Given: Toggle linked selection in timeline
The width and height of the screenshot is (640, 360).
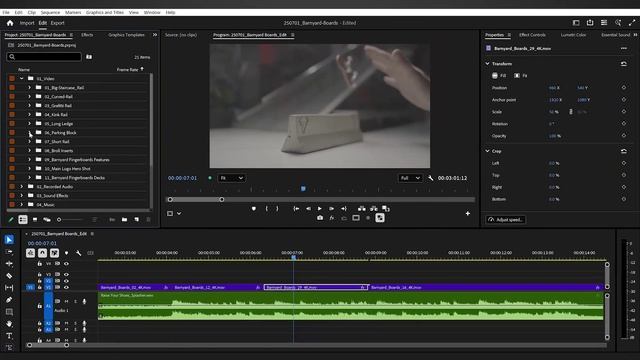Looking at the screenshot, I should (54, 253).
